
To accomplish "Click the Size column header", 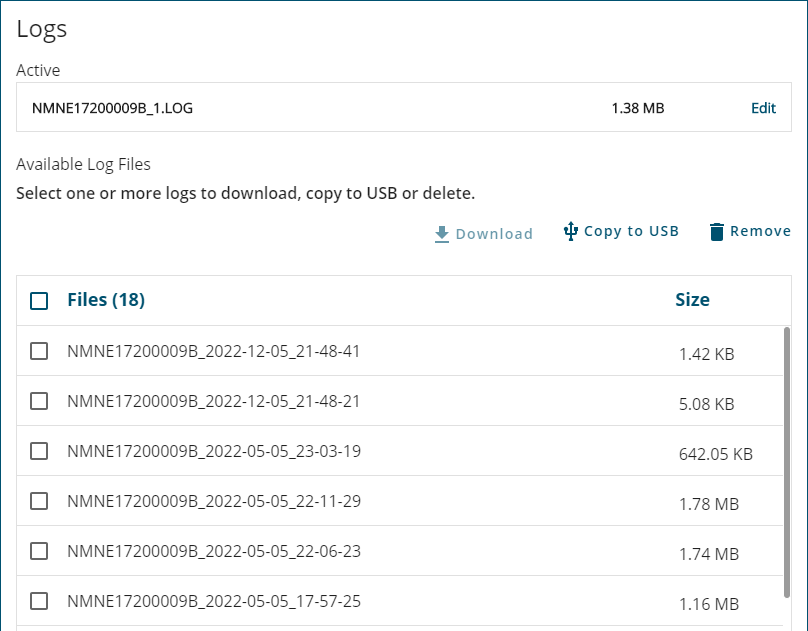I will (x=692, y=300).
